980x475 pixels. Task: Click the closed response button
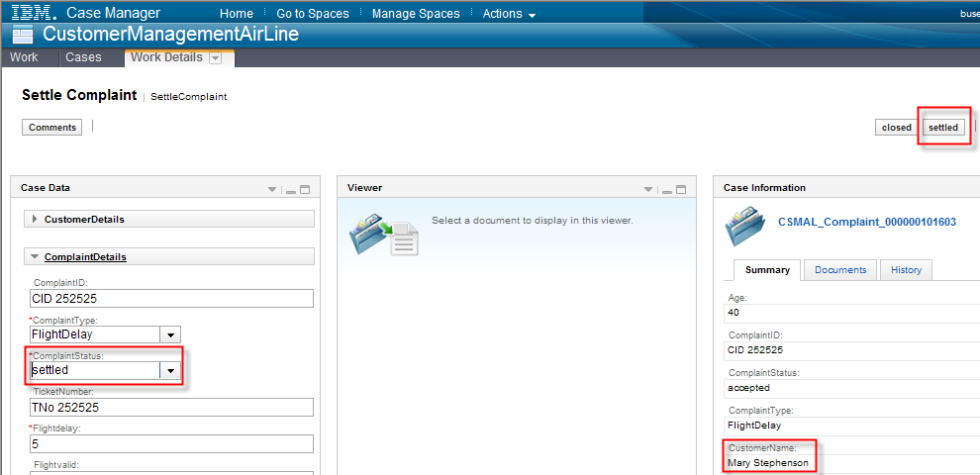[896, 127]
